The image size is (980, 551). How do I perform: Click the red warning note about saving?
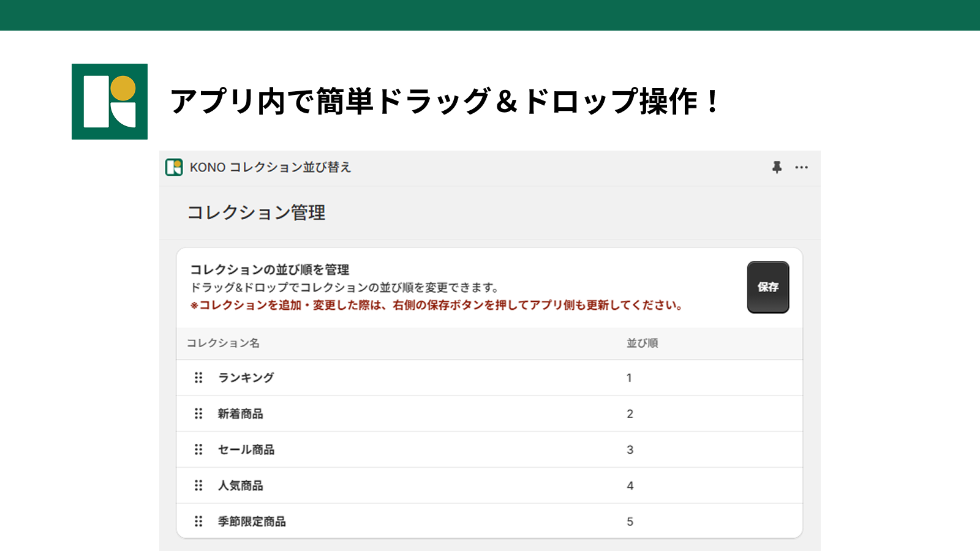point(437,305)
